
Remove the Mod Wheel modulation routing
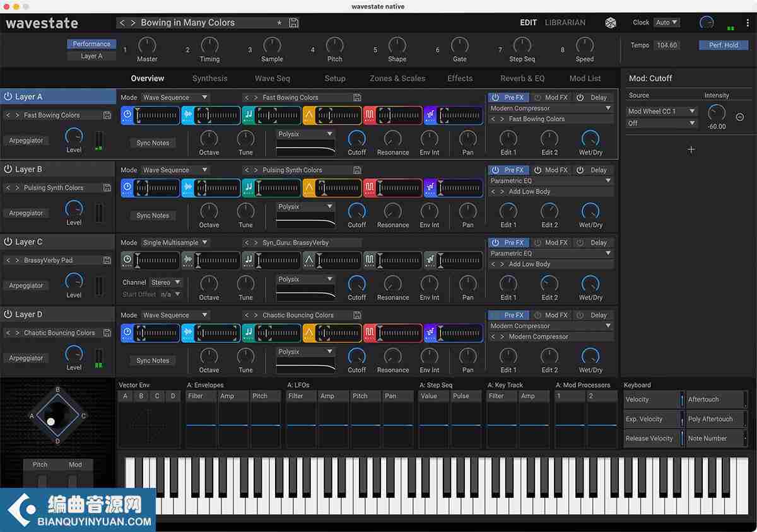click(740, 117)
